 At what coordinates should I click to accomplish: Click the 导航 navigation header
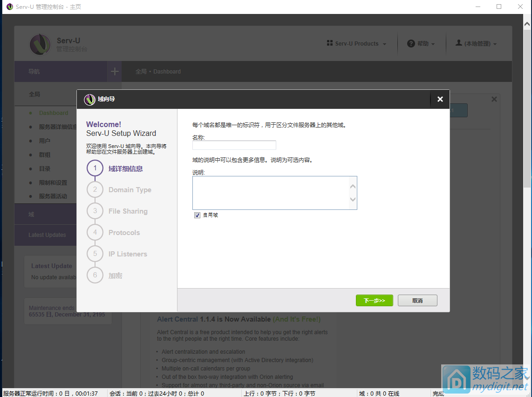[61, 71]
